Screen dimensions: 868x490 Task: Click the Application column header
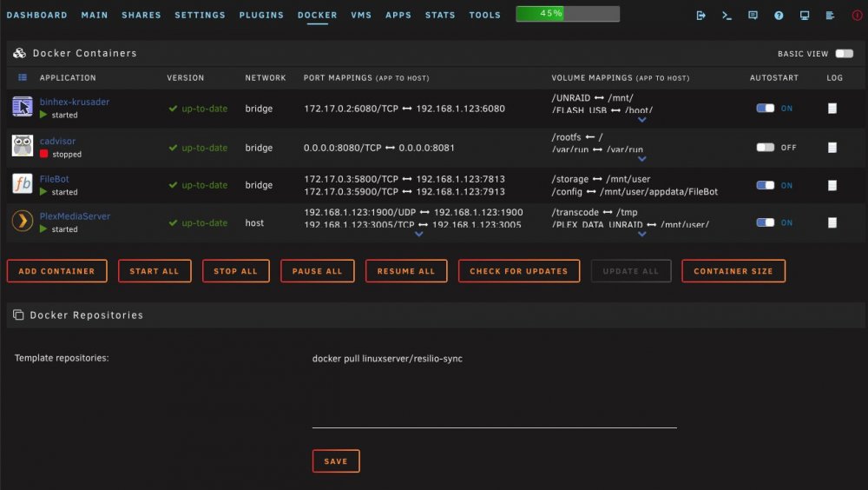click(68, 77)
